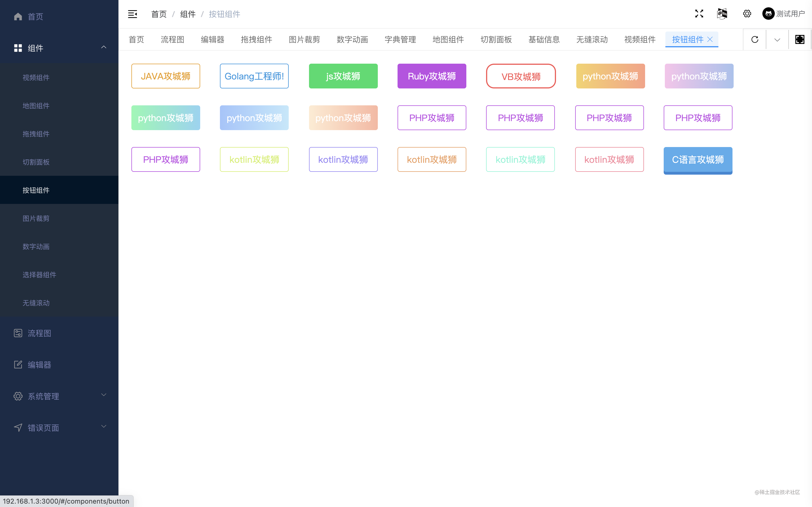The image size is (812, 507).
Task: Switch to the 字典管理 tab
Action: (x=400, y=39)
